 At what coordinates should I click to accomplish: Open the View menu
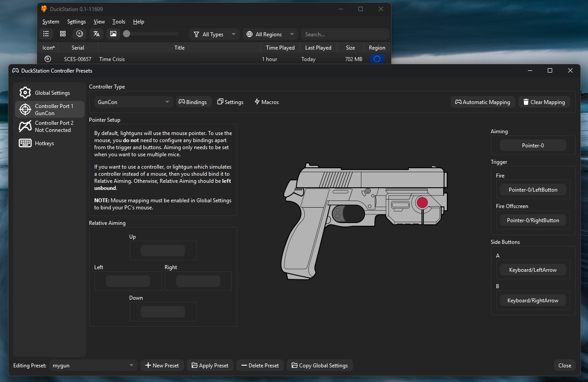tap(99, 22)
